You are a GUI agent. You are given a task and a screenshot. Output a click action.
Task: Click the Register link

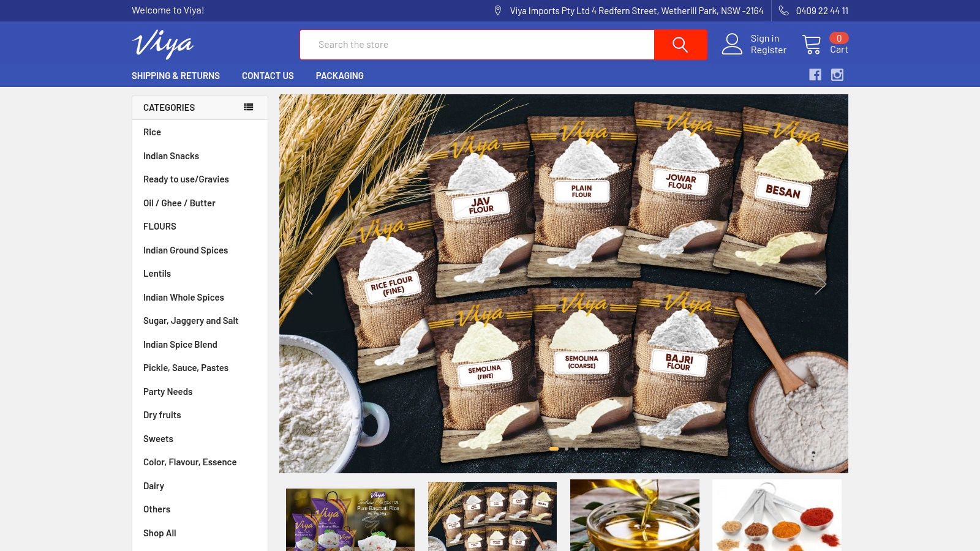tap(768, 50)
